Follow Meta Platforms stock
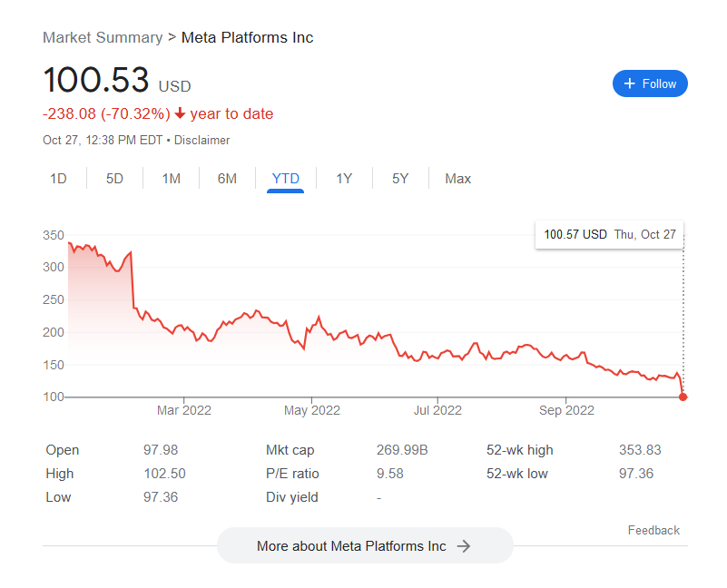The height and width of the screenshot is (588, 727). [650, 83]
